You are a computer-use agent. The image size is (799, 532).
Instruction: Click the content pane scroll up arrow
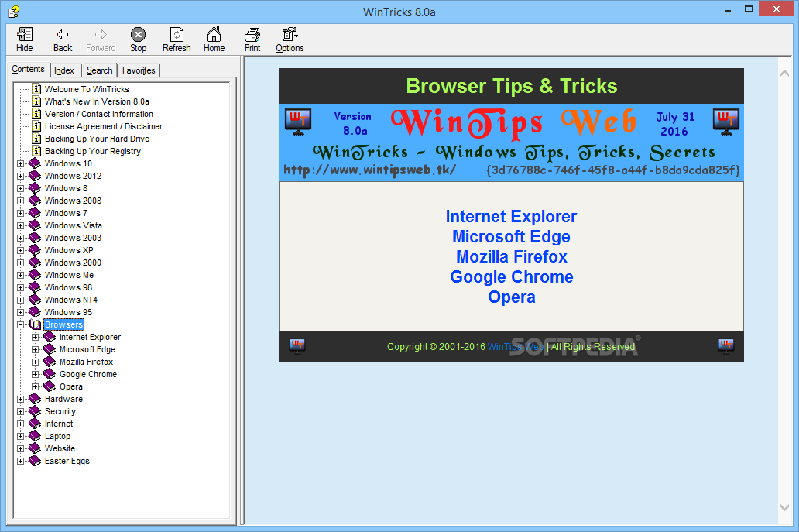coord(785,74)
